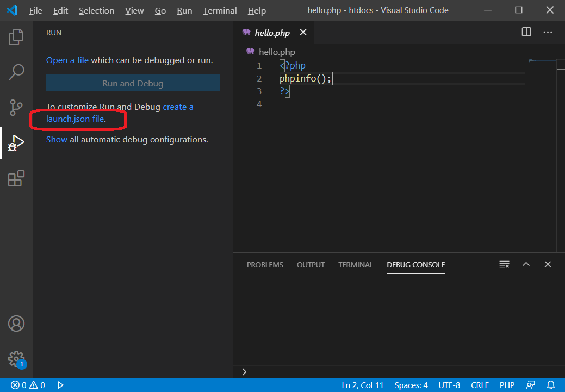Screen dimensions: 565x392
Task: Click the create a launch.json file link
Action: [74, 119]
